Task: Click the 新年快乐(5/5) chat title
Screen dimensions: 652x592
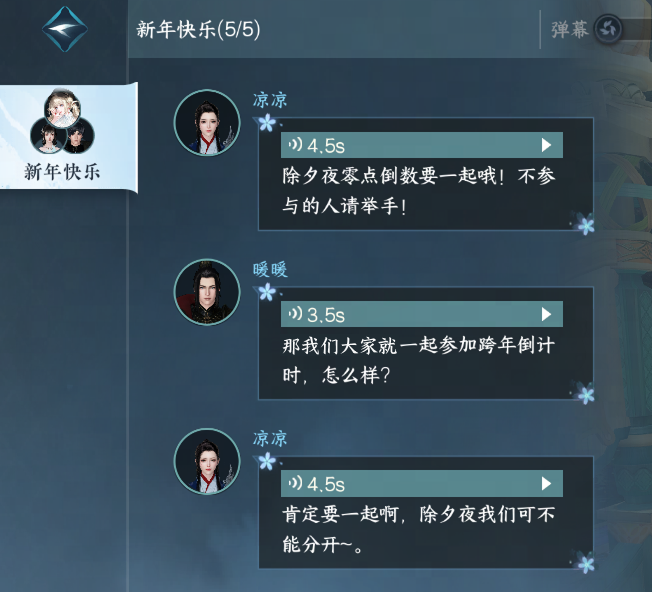Action: click(x=198, y=30)
